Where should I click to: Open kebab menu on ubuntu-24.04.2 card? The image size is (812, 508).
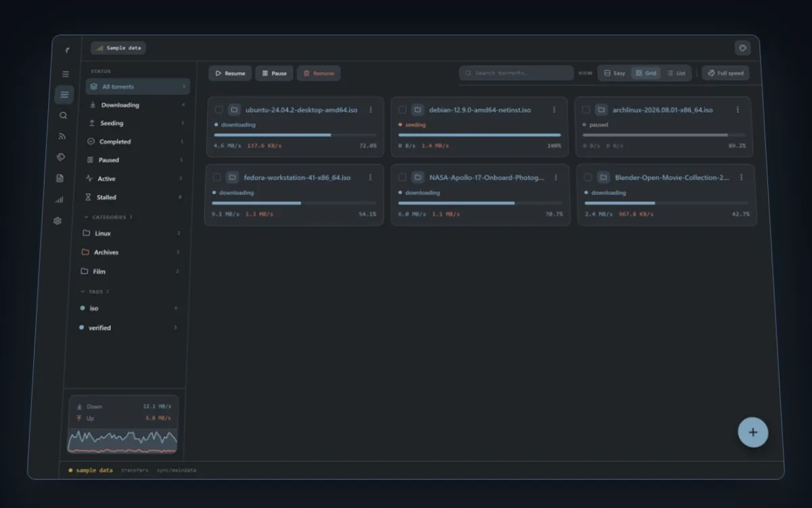tap(371, 110)
